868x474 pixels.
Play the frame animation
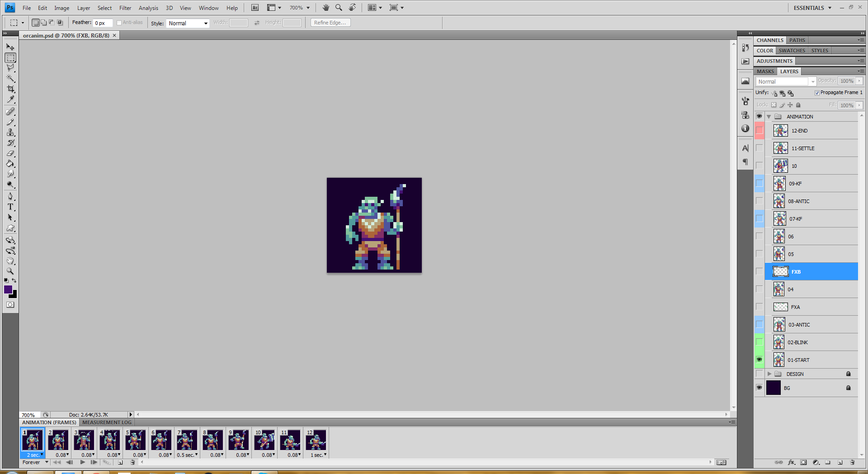pos(82,462)
